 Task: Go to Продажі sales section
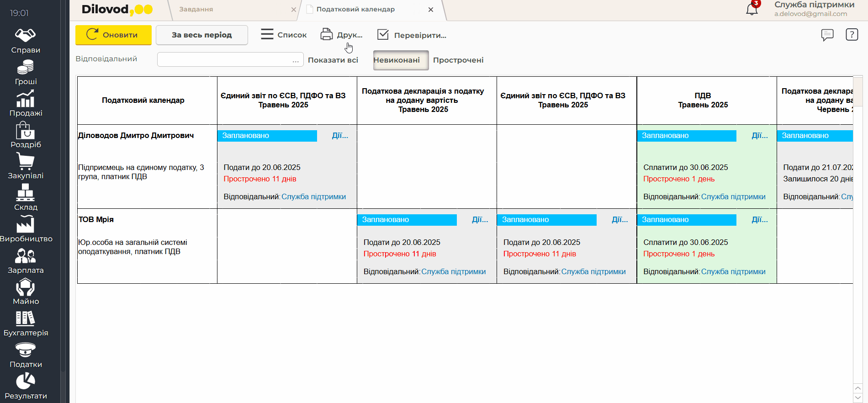pos(26,104)
